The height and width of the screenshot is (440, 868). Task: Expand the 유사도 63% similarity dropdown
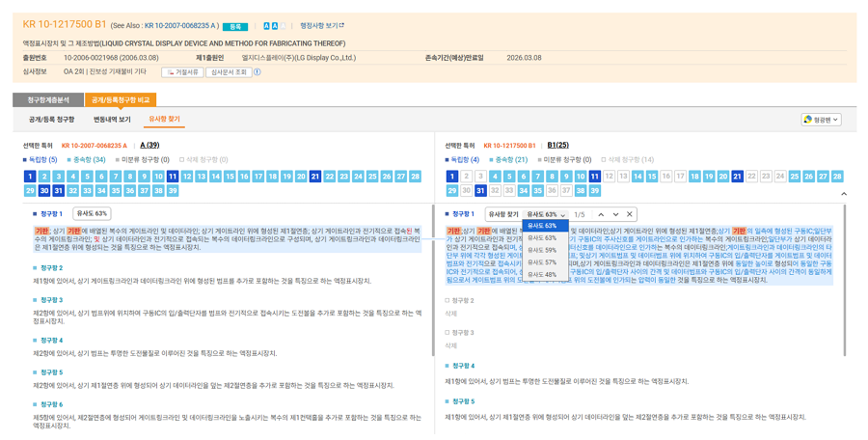click(546, 214)
